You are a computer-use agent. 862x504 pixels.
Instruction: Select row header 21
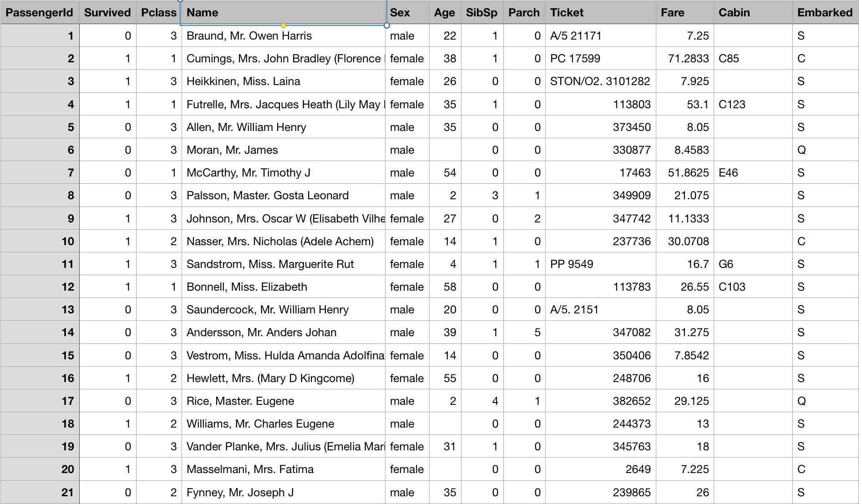[40, 492]
